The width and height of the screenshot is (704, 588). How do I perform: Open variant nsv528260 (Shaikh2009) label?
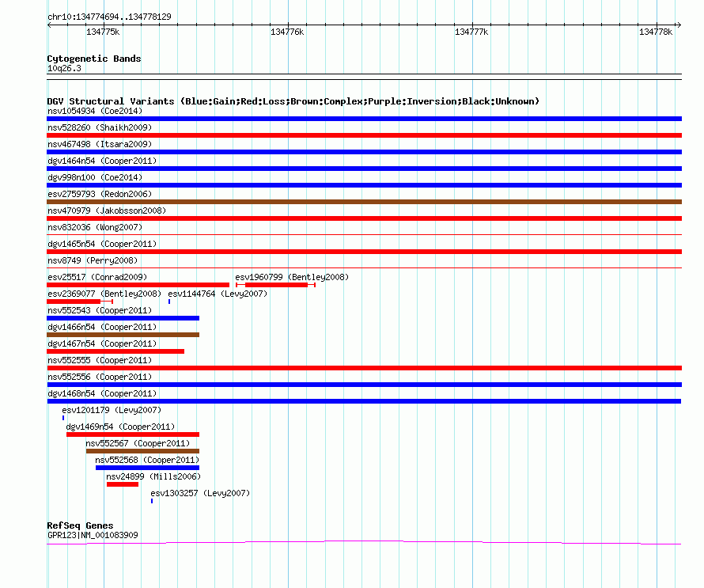coord(100,127)
